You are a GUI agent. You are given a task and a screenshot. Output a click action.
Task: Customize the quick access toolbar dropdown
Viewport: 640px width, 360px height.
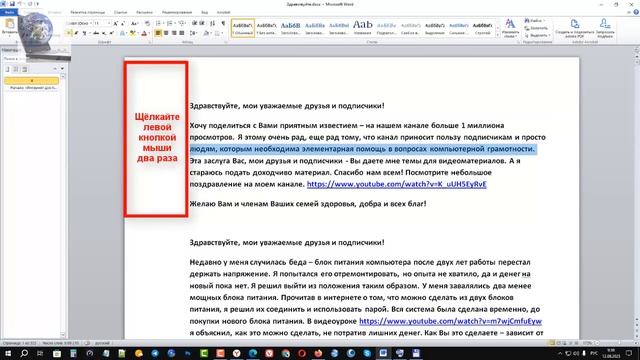click(x=38, y=4)
